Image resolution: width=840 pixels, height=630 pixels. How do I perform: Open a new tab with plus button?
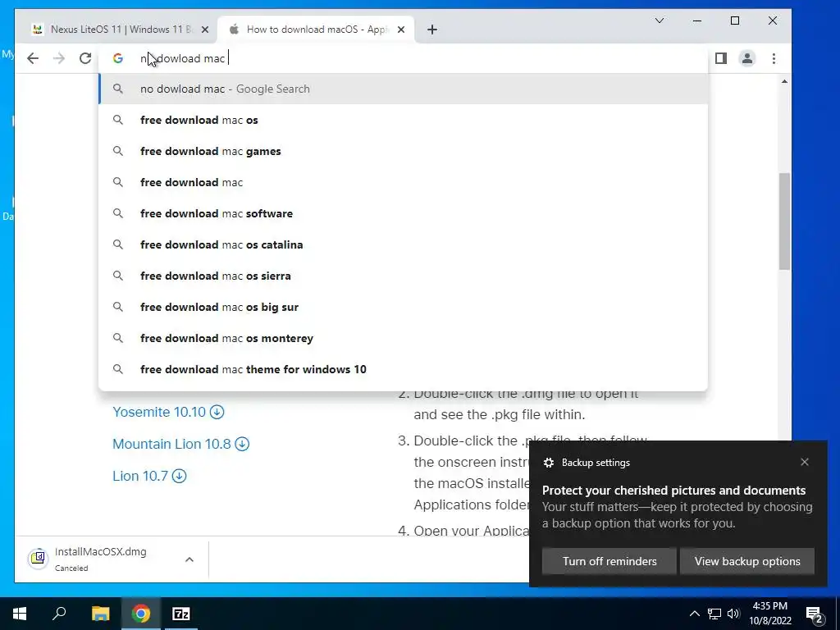point(432,30)
